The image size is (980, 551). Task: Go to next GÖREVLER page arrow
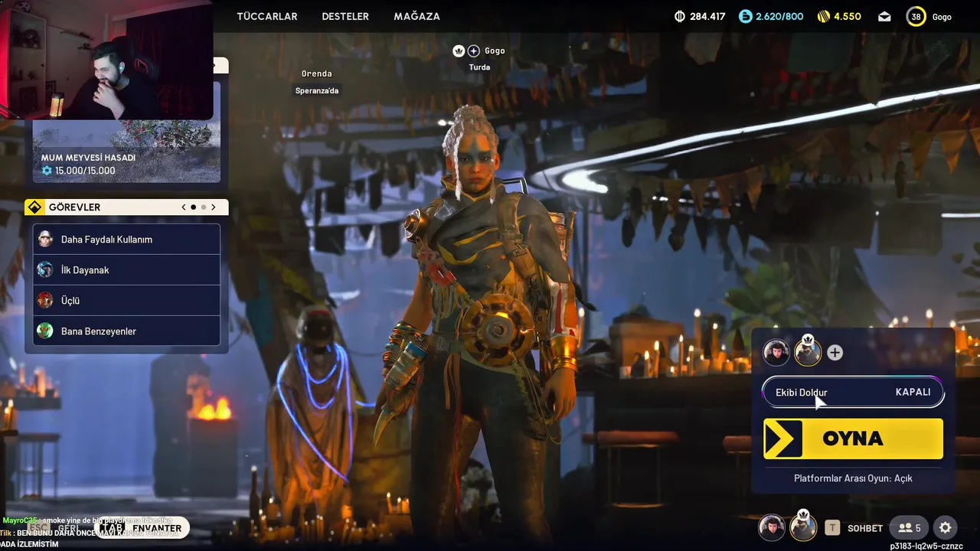214,207
